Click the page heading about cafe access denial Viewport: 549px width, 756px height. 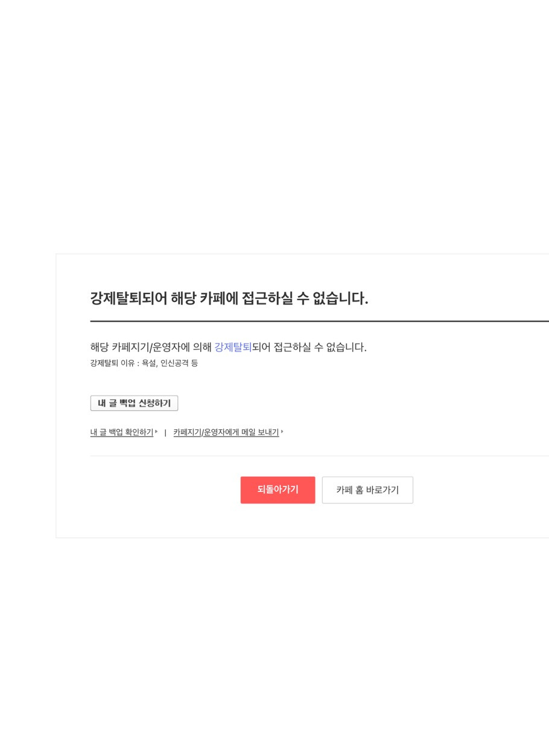click(229, 298)
